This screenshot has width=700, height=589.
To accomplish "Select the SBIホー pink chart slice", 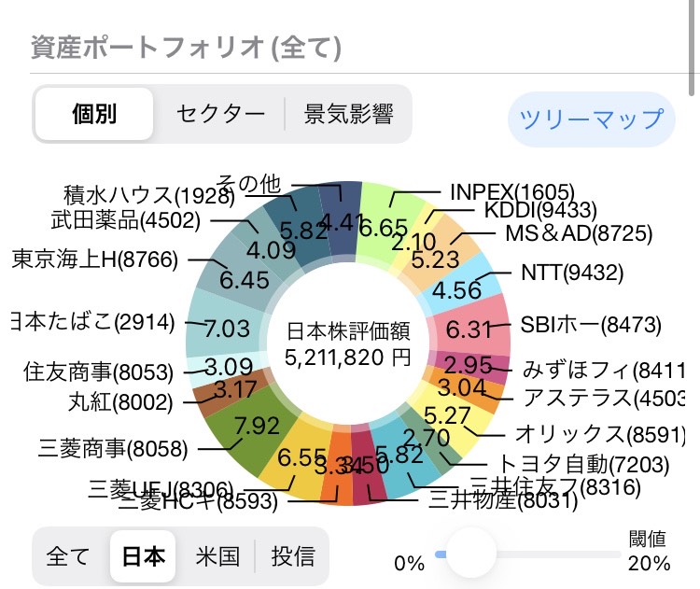I will pos(471,329).
